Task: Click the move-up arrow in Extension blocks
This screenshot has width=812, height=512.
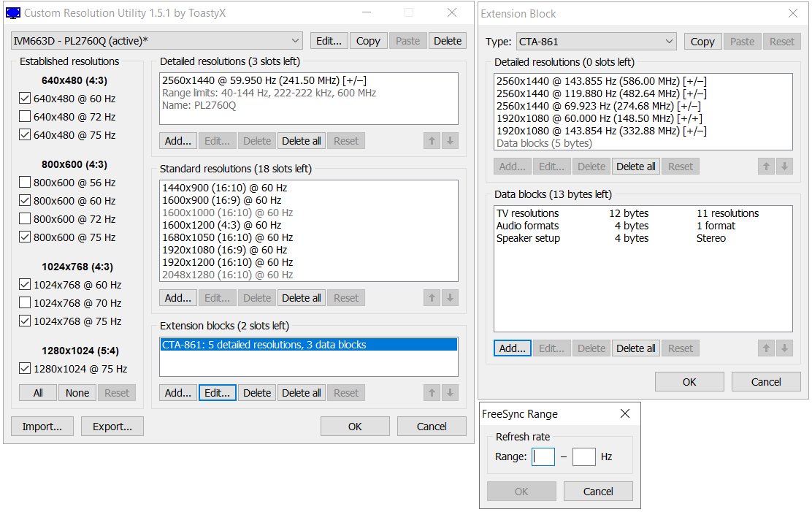Action: click(432, 393)
